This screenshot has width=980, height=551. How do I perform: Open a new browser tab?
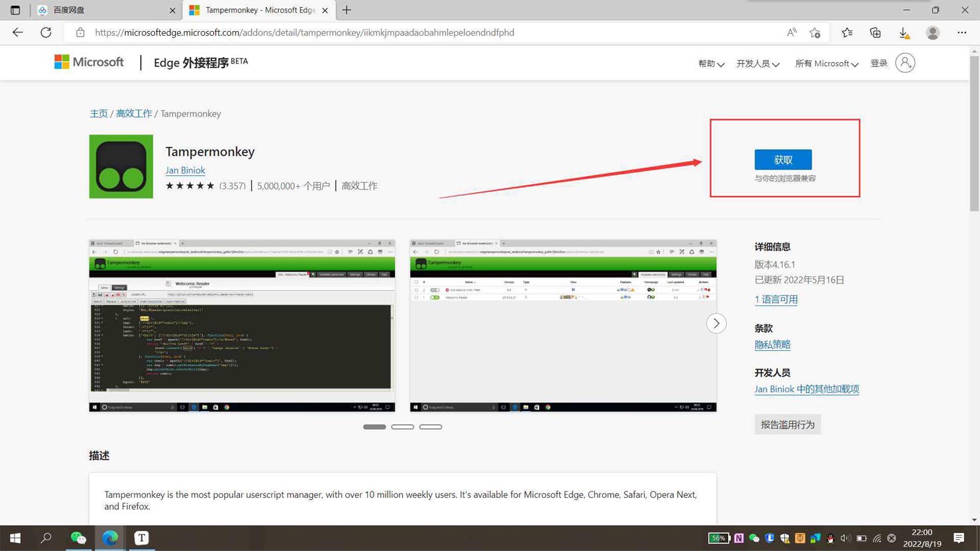[347, 10]
